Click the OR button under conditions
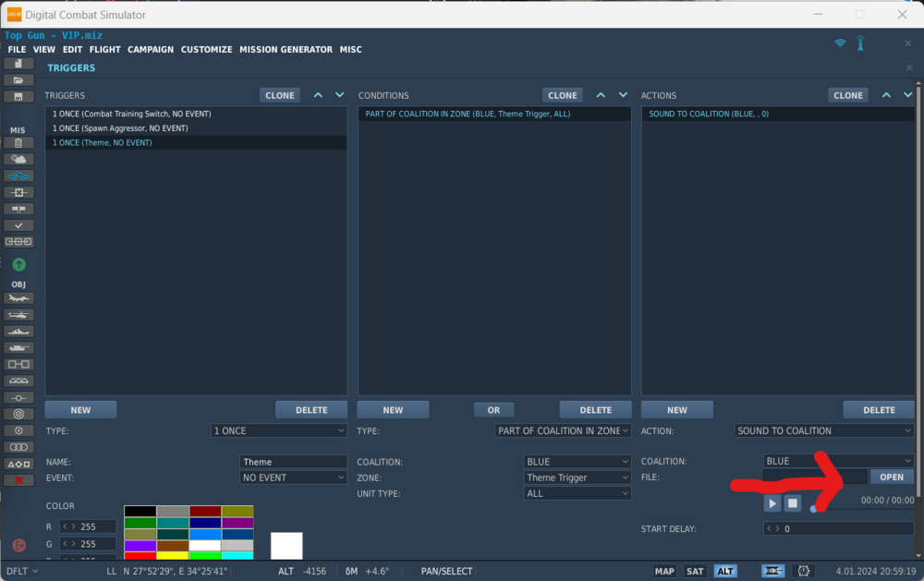This screenshot has width=924, height=581. [x=493, y=410]
